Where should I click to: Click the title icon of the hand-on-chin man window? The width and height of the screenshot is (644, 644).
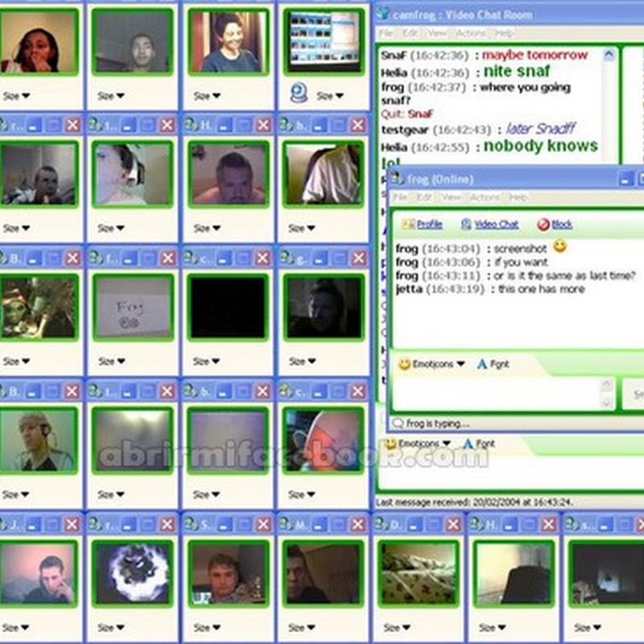tap(4, 524)
